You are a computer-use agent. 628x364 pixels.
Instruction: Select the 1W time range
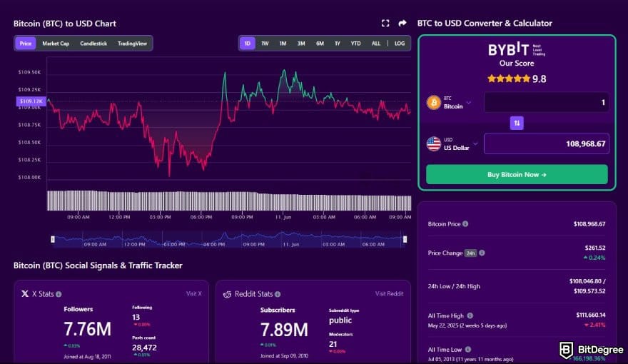point(265,44)
